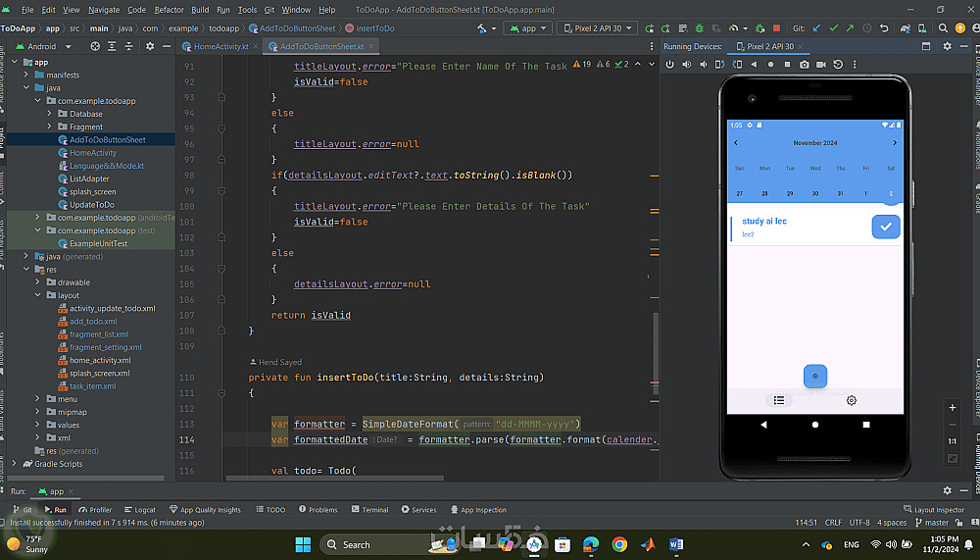The width and height of the screenshot is (980, 560).
Task: Click the Debug app bug icon
Action: [699, 28]
